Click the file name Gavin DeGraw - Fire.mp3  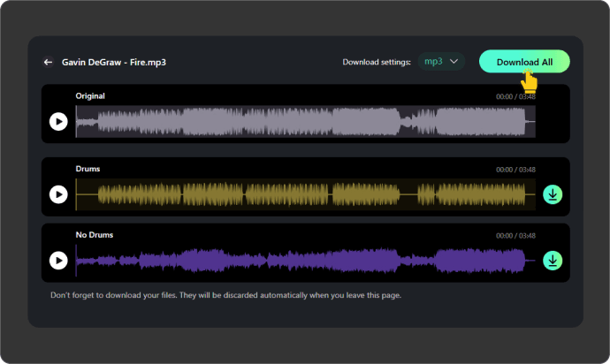tap(114, 62)
